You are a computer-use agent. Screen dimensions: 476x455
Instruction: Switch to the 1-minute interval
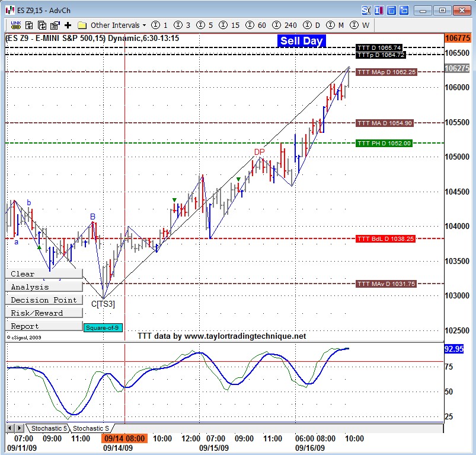click(159, 25)
